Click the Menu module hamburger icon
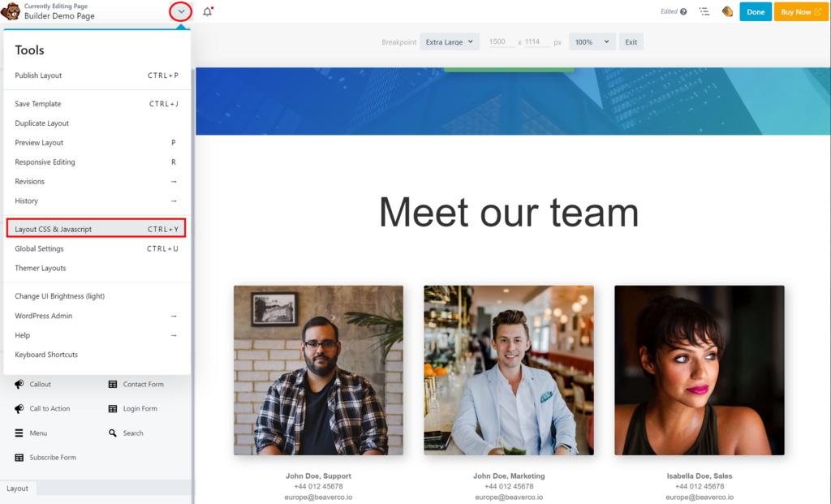Screen dimensions: 831x504 pyautogui.click(x=19, y=433)
